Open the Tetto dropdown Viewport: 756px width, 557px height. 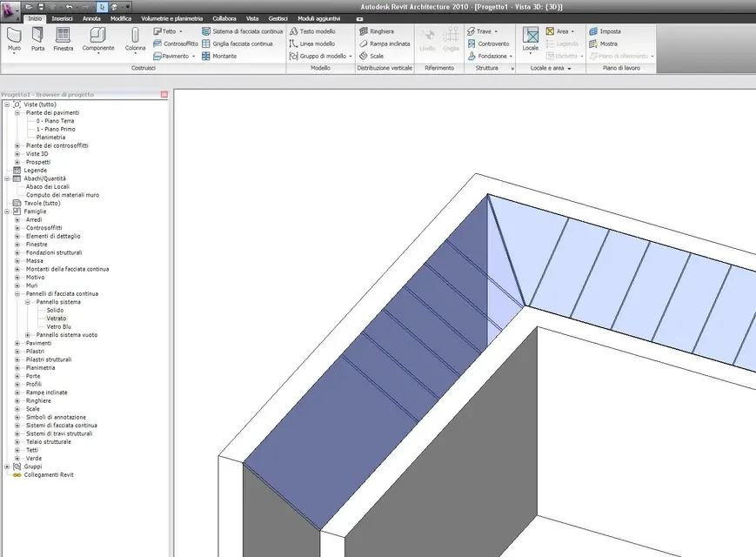point(182,31)
